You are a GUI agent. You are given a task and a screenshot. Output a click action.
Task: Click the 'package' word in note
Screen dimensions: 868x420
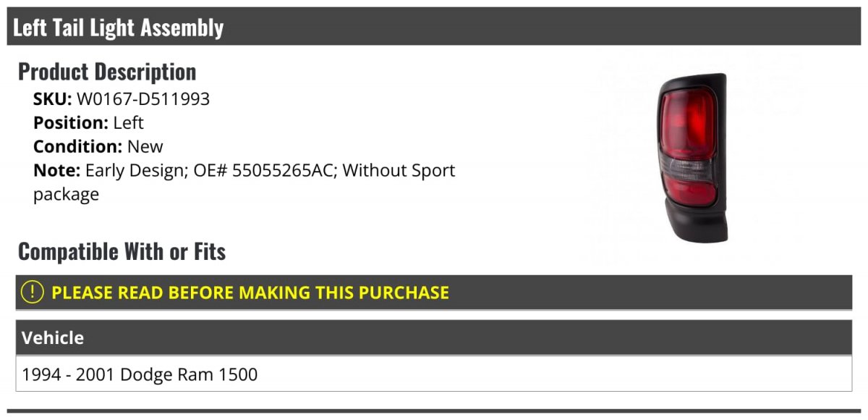pyautogui.click(x=66, y=195)
